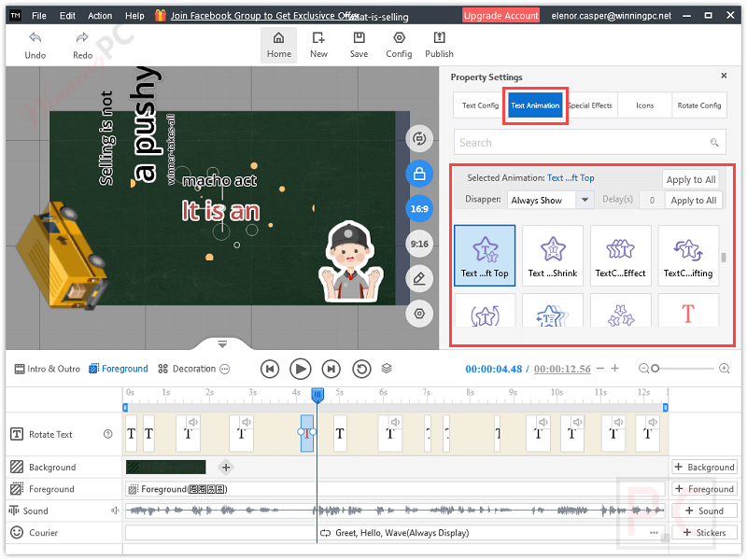Click the total duration 00:00:12.56
This screenshot has width=747, height=560.
click(x=562, y=369)
